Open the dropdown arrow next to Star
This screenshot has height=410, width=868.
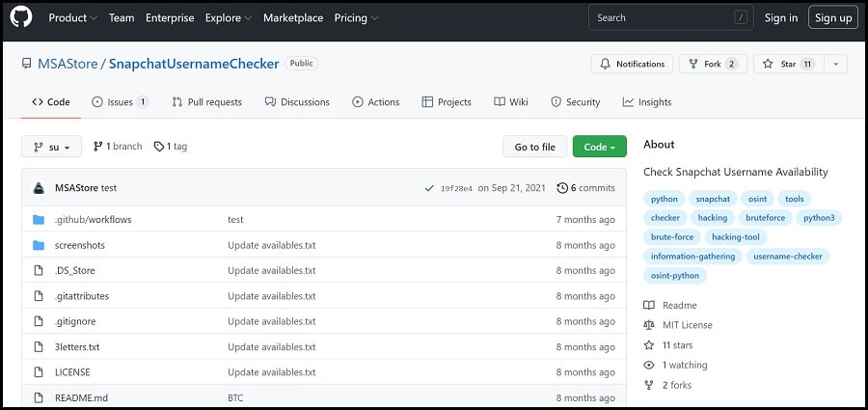[836, 64]
